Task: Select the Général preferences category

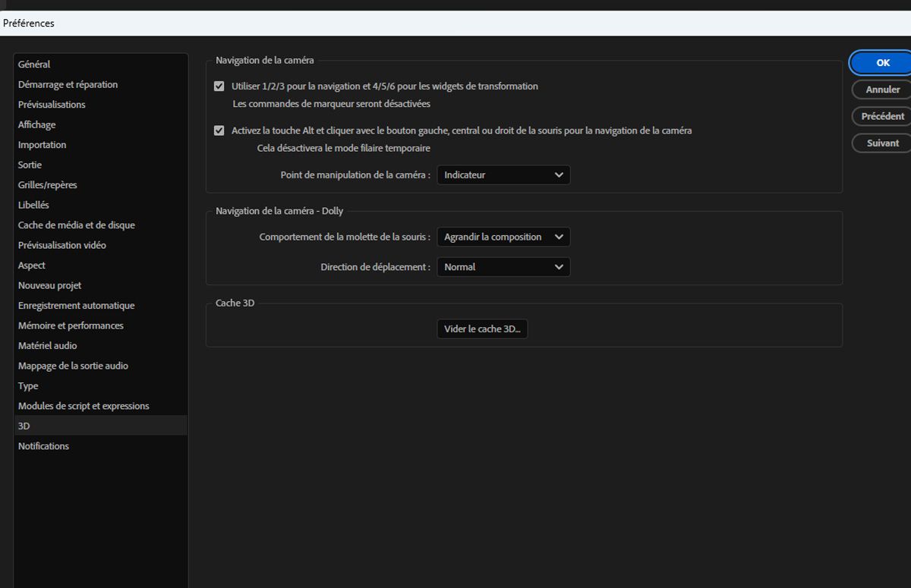Action: point(101,64)
